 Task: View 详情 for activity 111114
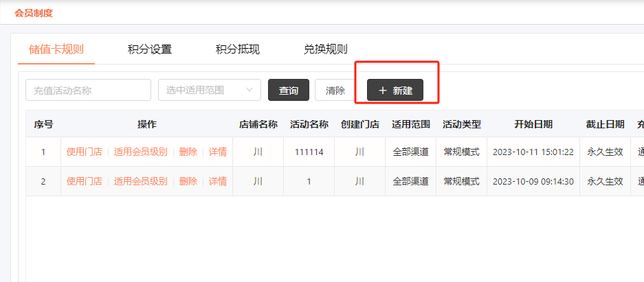pyautogui.click(x=218, y=152)
